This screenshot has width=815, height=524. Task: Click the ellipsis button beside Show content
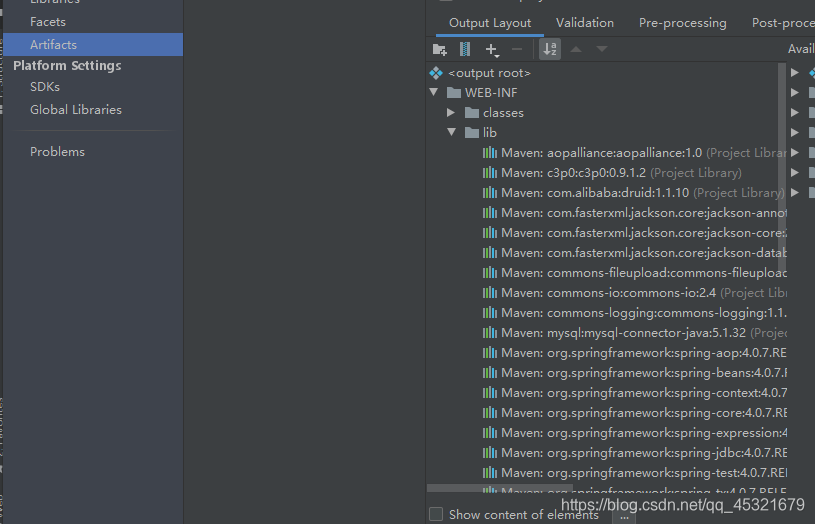click(624, 517)
